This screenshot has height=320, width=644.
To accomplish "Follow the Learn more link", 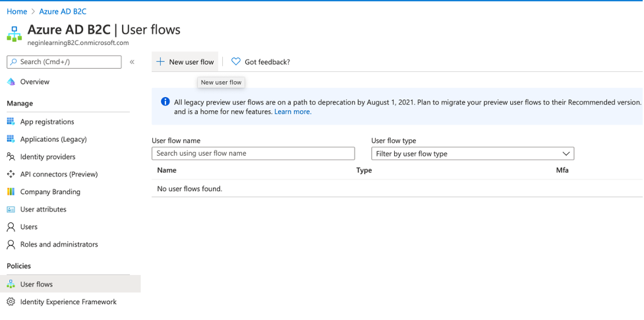I will (x=293, y=112).
